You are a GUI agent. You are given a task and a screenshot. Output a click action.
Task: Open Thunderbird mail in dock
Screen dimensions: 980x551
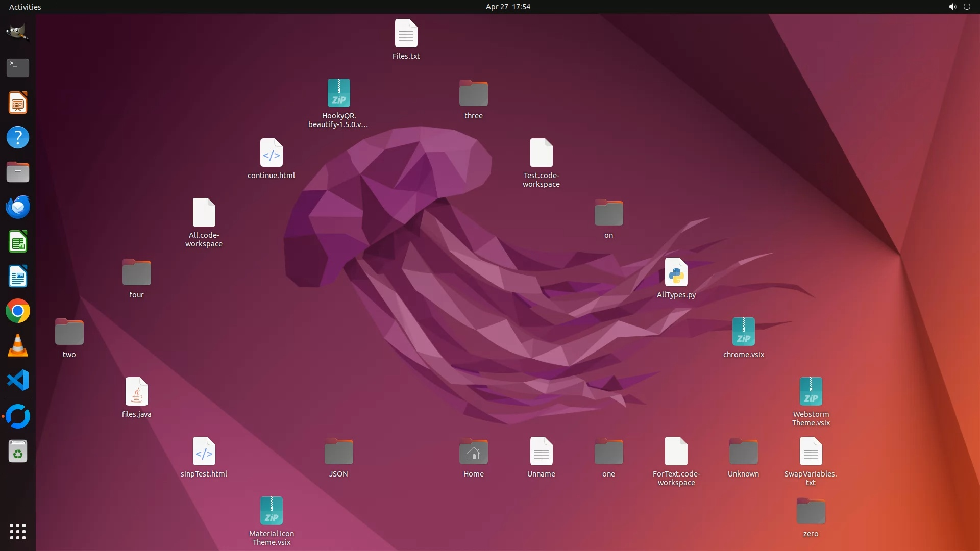click(x=17, y=207)
